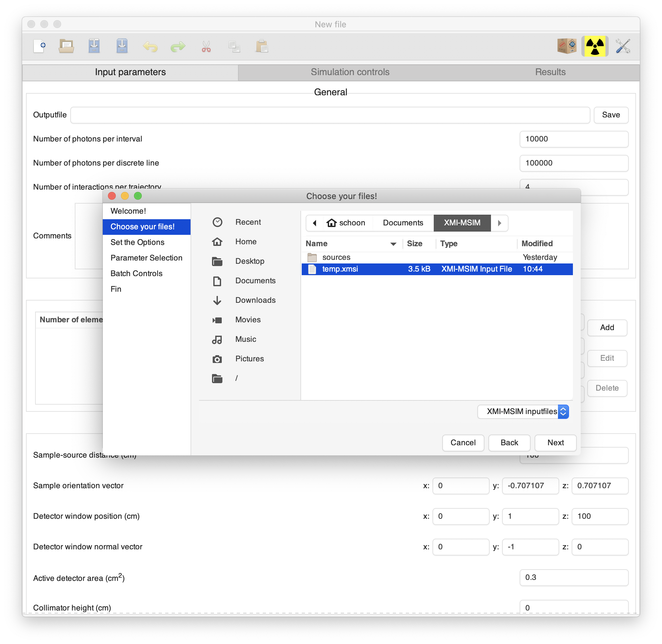Viewport: 662px width, 644px height.
Task: Open the package box toolbar icon
Action: (x=567, y=46)
